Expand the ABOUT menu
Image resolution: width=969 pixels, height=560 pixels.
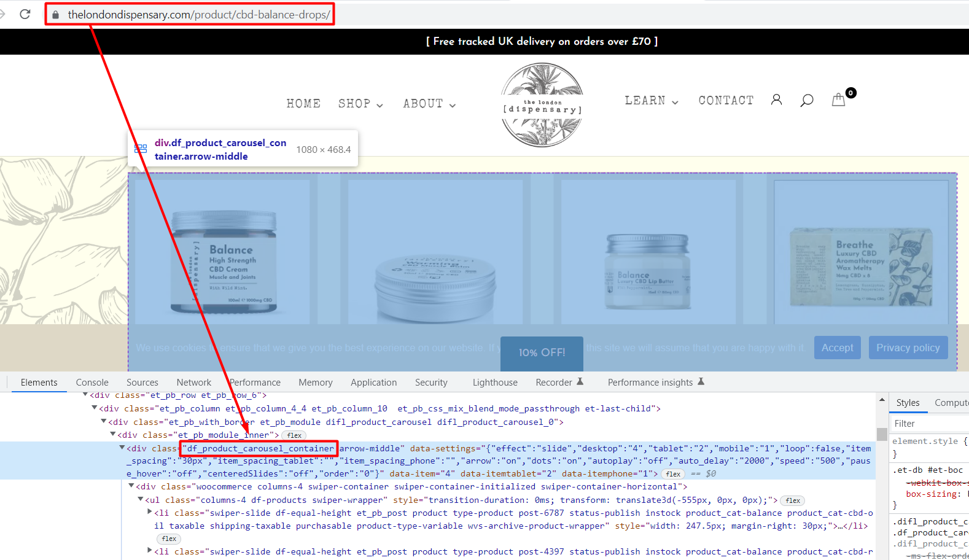[x=429, y=104]
